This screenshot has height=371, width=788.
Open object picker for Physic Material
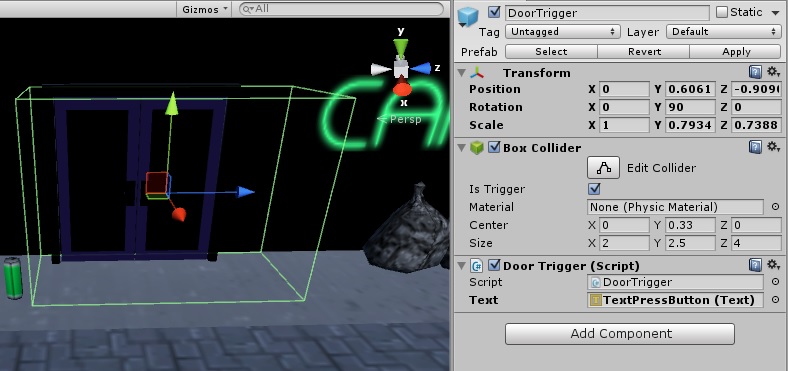pyautogui.click(x=775, y=207)
